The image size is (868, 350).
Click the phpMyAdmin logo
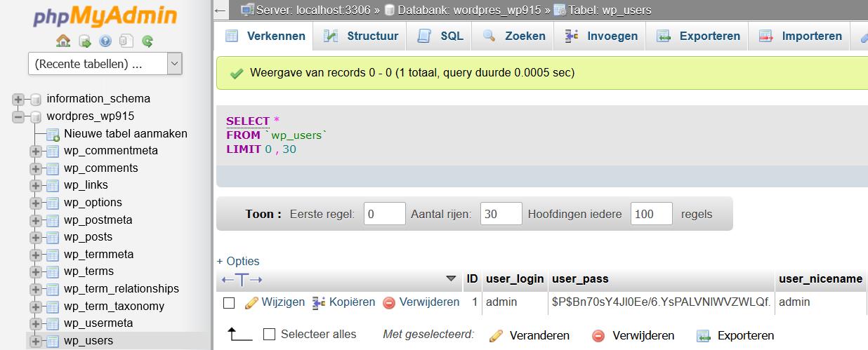tap(105, 15)
